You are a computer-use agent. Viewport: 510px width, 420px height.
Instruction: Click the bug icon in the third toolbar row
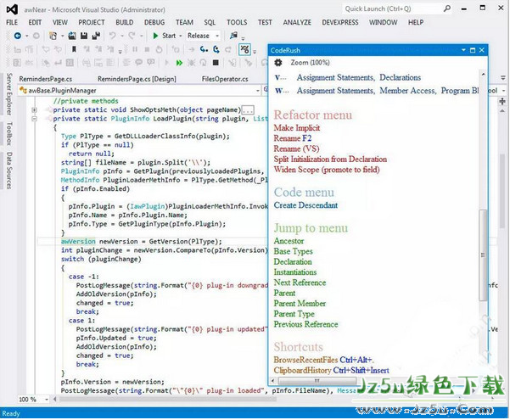(191, 63)
